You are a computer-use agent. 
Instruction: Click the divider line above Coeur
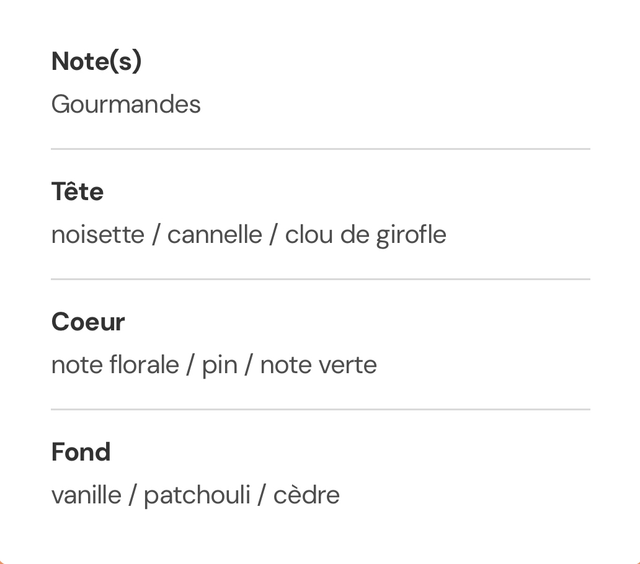[320, 279]
